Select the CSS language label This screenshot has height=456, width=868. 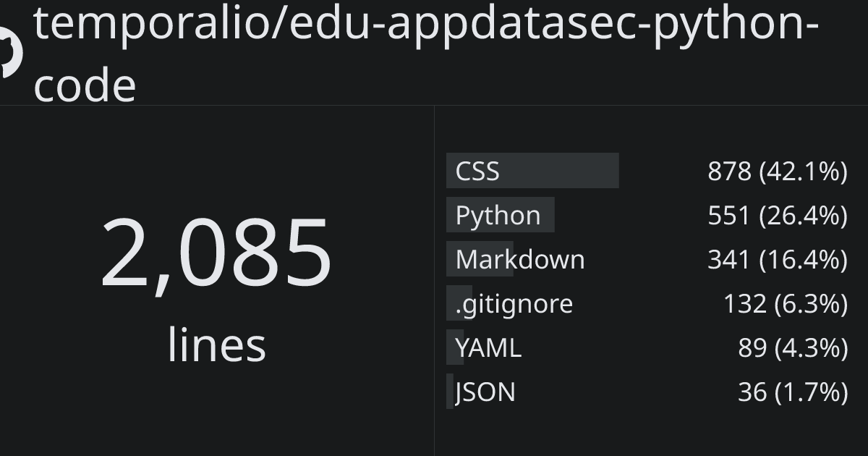477,172
